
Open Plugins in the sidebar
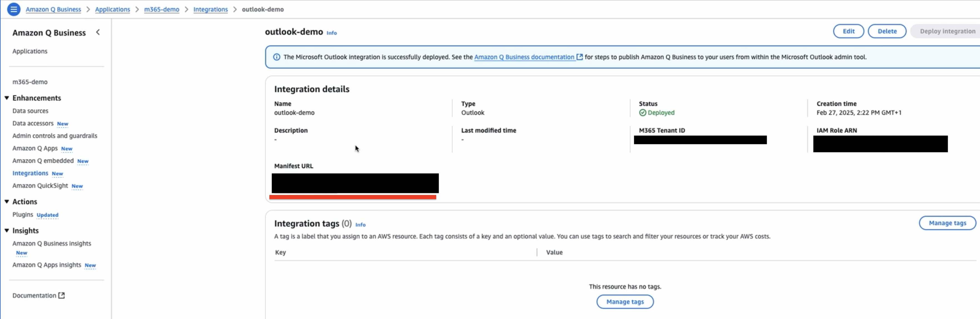tap(23, 215)
